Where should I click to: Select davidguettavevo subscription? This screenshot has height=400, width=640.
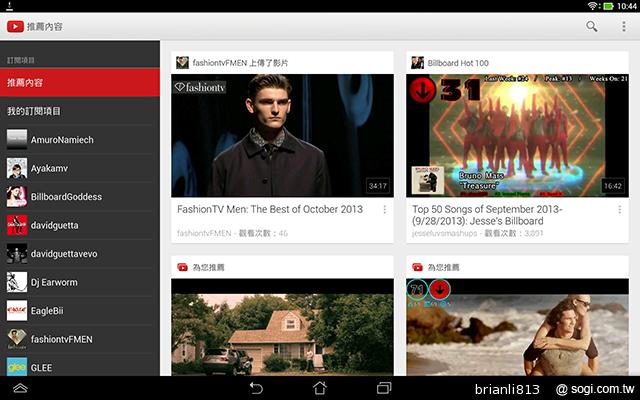pos(80,254)
